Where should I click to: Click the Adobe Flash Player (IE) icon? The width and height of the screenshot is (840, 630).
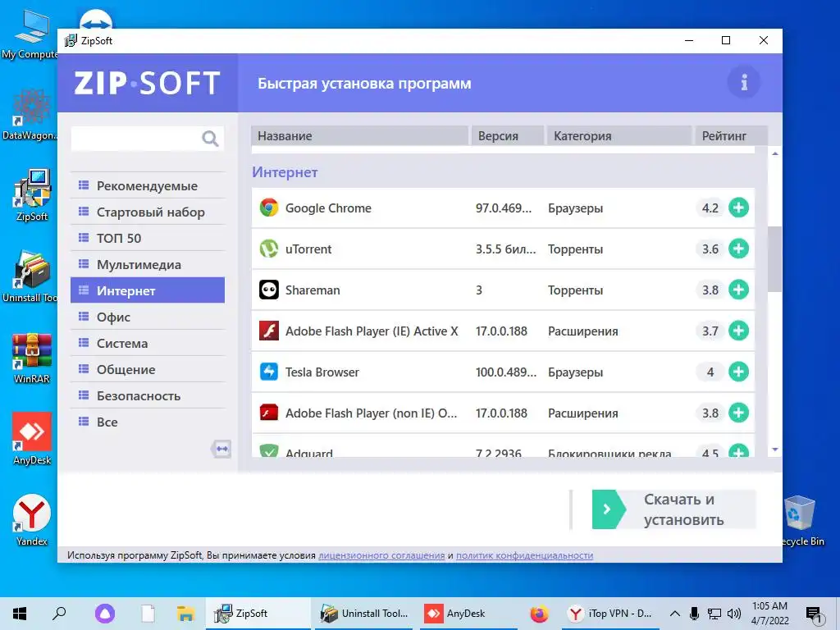pos(269,331)
